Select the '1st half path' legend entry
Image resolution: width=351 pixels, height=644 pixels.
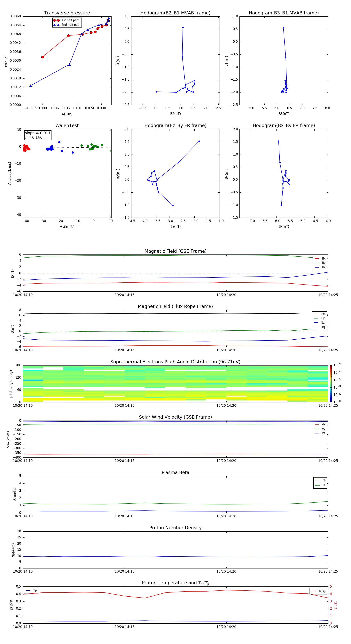coord(67,20)
